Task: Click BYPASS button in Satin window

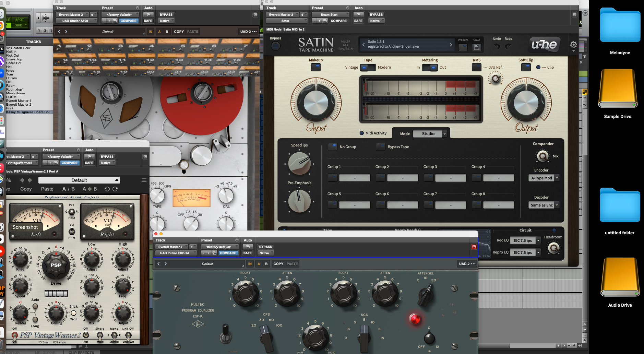Action: click(x=376, y=14)
